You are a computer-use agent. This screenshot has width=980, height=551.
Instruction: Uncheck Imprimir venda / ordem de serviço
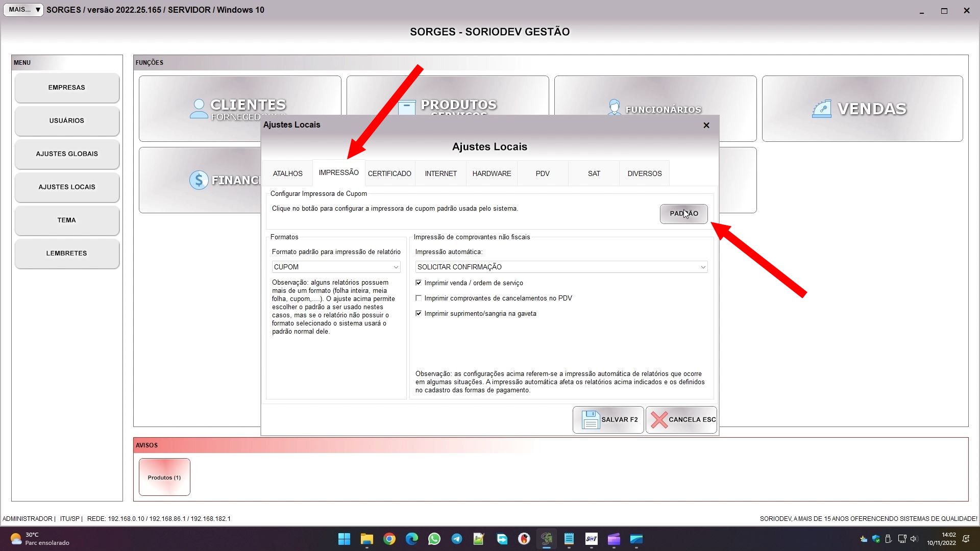click(419, 283)
